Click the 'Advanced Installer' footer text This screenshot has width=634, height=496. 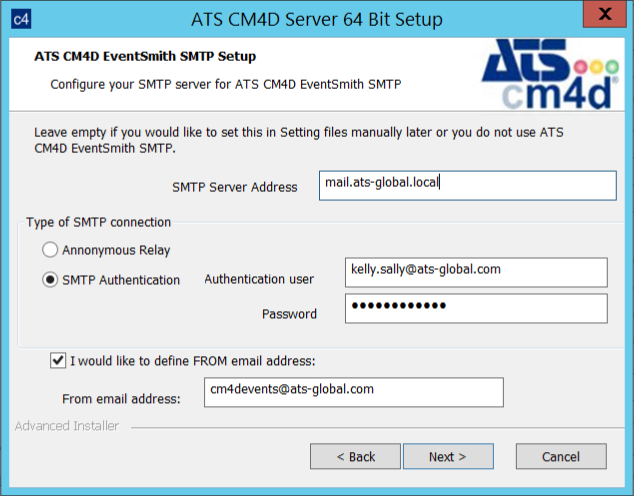coord(67,426)
